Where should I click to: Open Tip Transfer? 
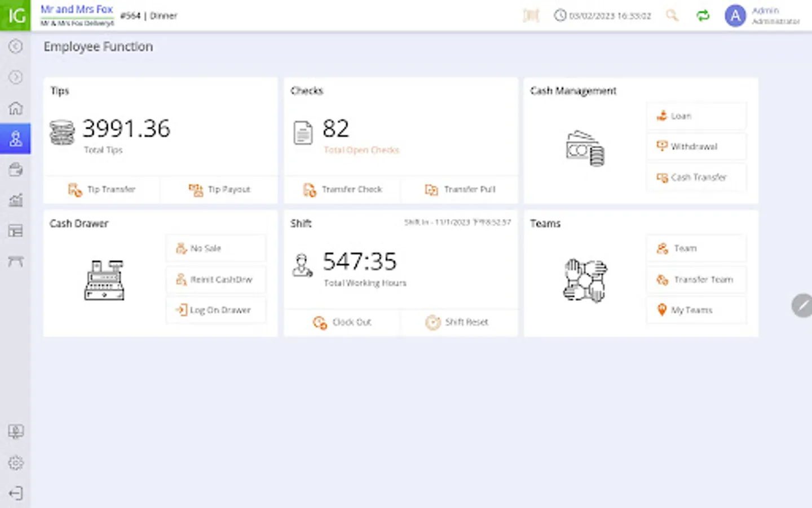[102, 190]
